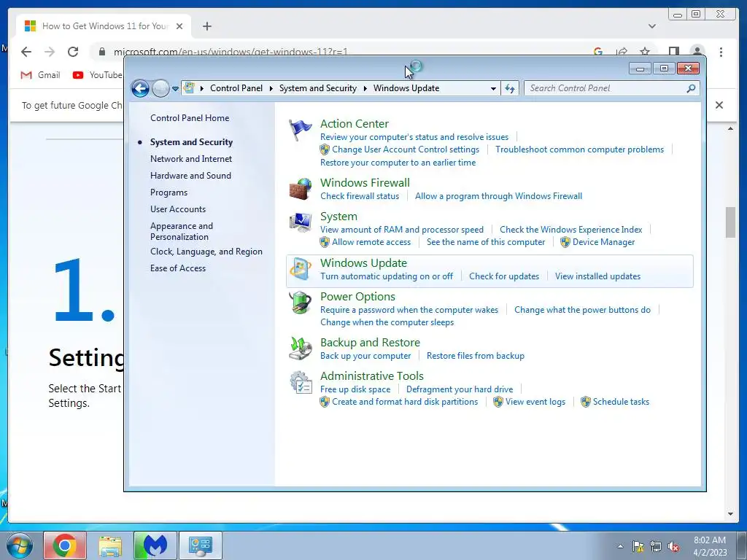Click the share icon in Chrome's address bar
Viewport: 747px width, 560px height.
coord(622,52)
